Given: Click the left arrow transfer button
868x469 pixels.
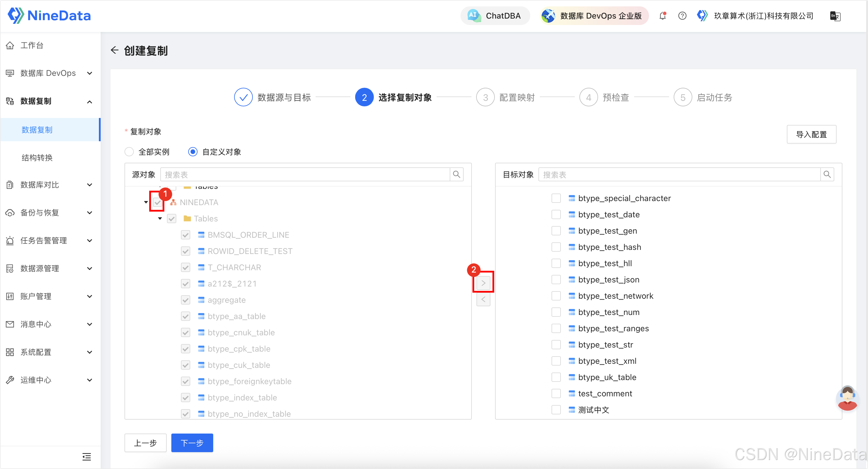Looking at the screenshot, I should 483,299.
